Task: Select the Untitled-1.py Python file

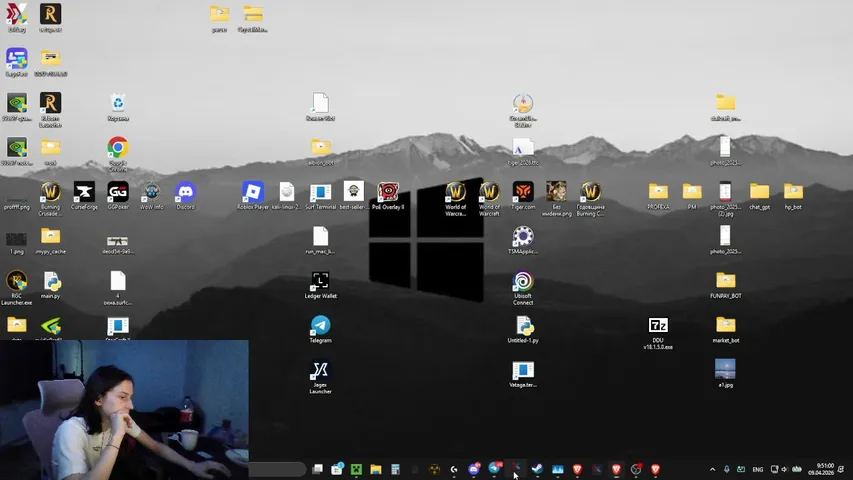Action: [523, 330]
